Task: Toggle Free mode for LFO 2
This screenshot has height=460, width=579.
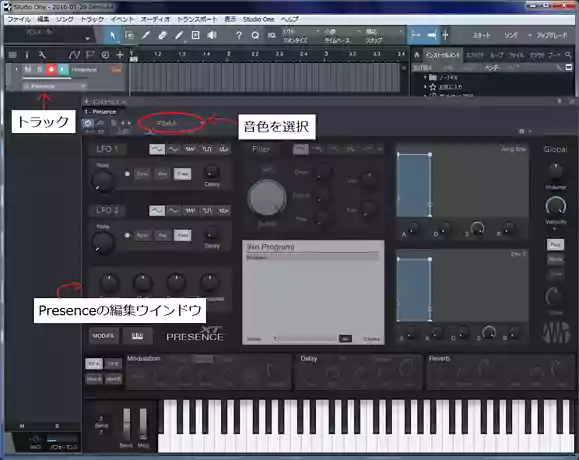Action: click(x=182, y=235)
